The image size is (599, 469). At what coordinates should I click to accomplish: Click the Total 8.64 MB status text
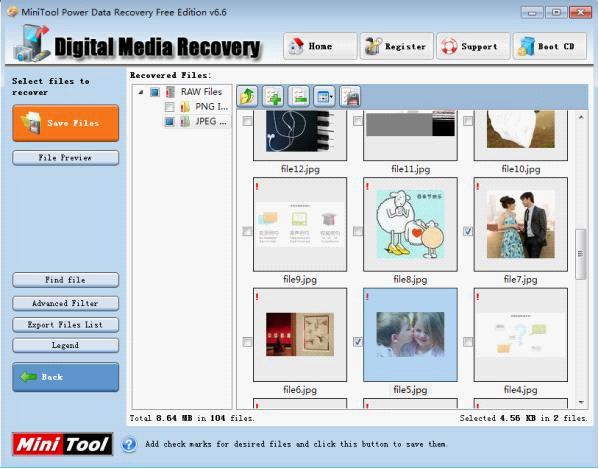click(191, 418)
